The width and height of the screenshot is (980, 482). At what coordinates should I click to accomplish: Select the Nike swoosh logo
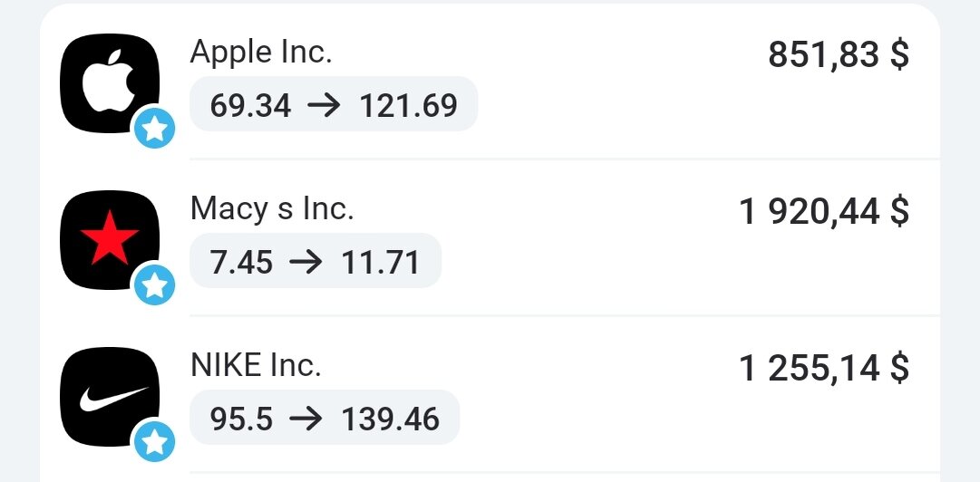click(x=110, y=397)
